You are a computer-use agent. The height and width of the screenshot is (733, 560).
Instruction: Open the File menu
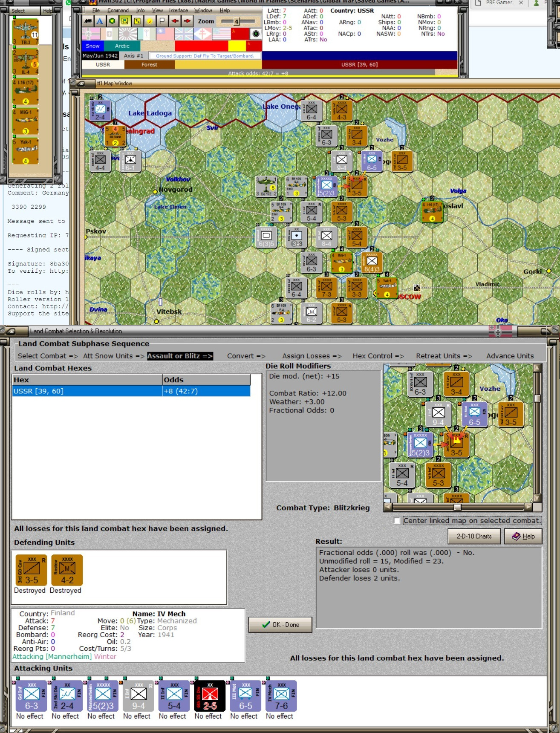96,10
